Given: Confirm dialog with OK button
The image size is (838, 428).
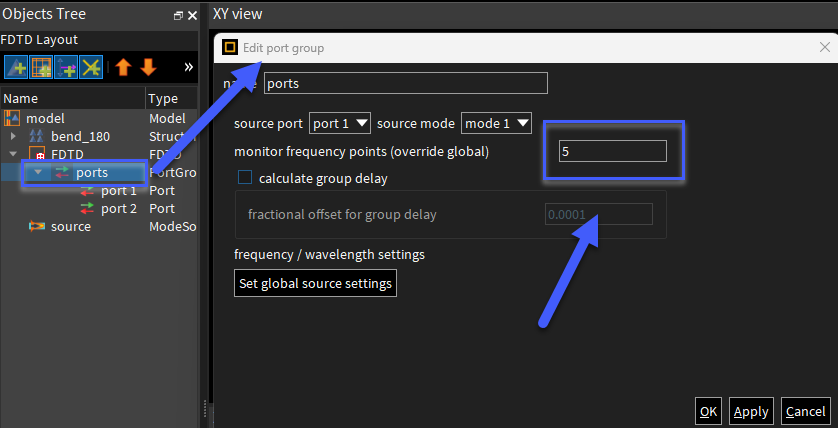Looking at the screenshot, I should [708, 411].
